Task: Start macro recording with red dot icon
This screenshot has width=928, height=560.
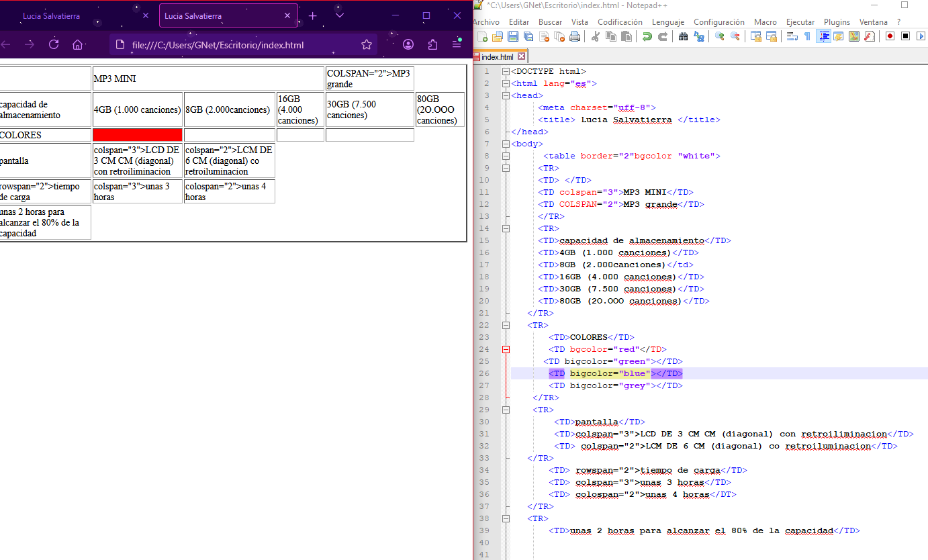Action: click(x=890, y=36)
